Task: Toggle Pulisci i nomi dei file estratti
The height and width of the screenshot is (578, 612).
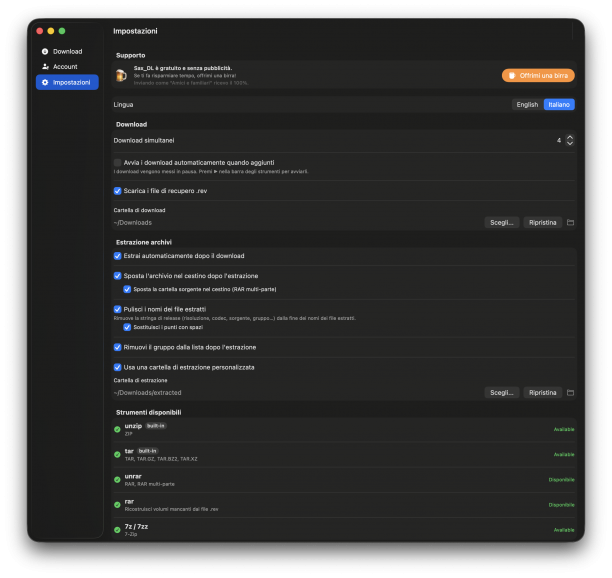Action: click(117, 309)
